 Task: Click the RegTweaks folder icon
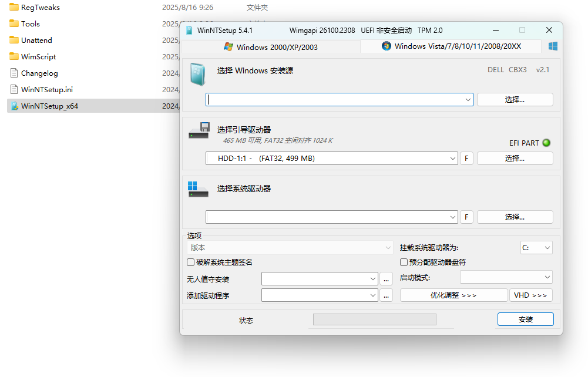click(x=14, y=7)
